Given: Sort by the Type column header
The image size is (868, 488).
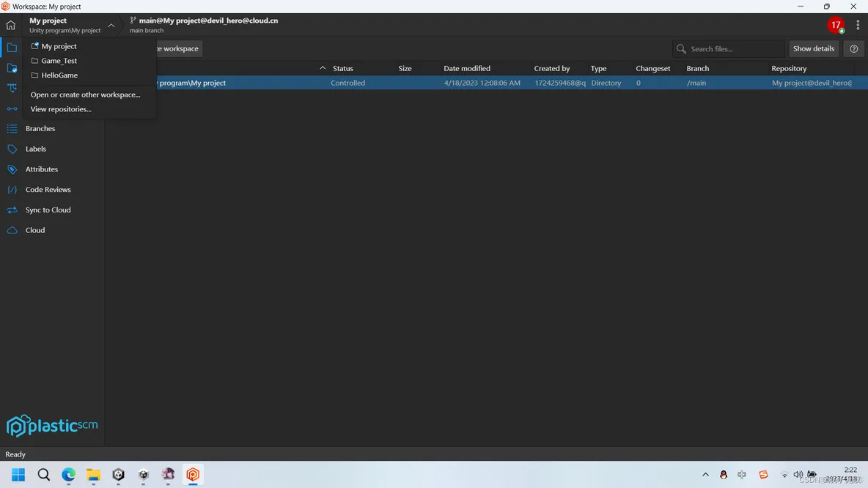Looking at the screenshot, I should click(x=598, y=69).
